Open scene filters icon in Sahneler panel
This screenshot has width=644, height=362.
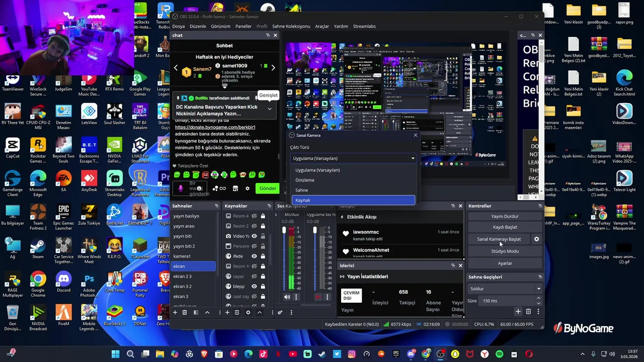[196, 312]
